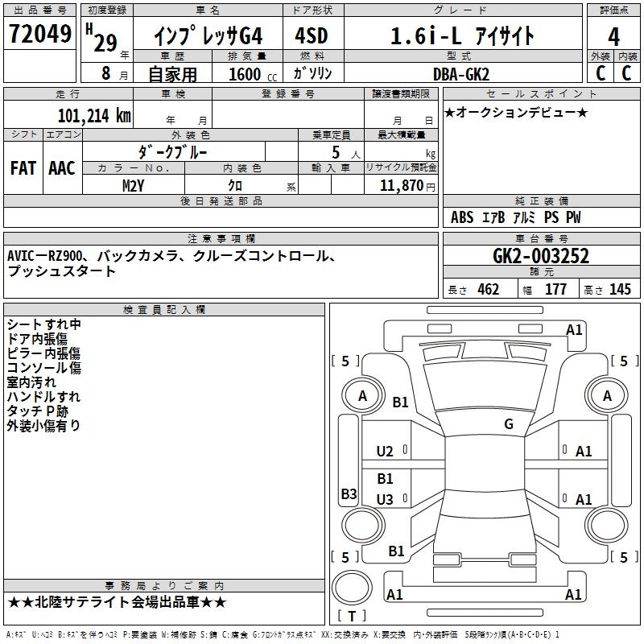Select the length value 462

click(489, 289)
